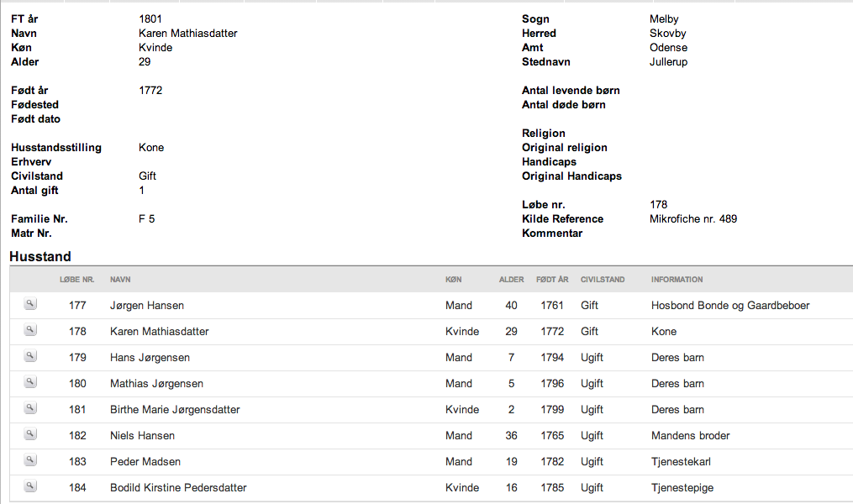Click the FT år value 1801
The image size is (853, 504).
[x=150, y=19]
